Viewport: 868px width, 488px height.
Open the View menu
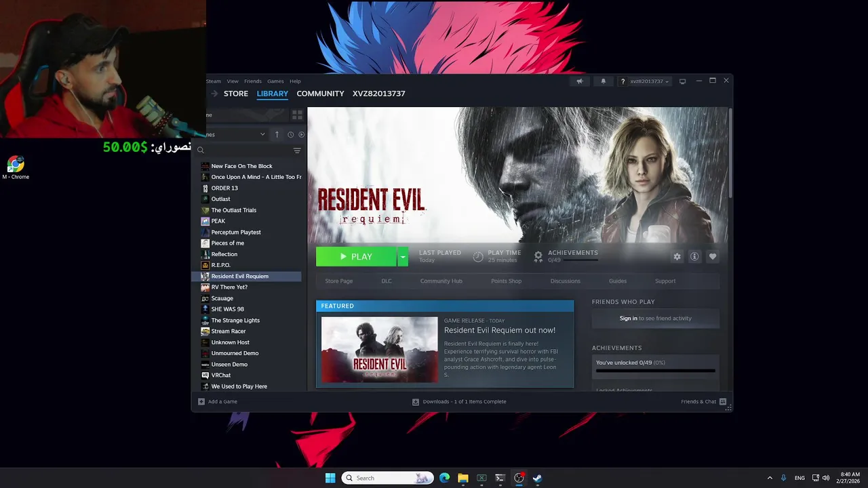[x=233, y=81]
